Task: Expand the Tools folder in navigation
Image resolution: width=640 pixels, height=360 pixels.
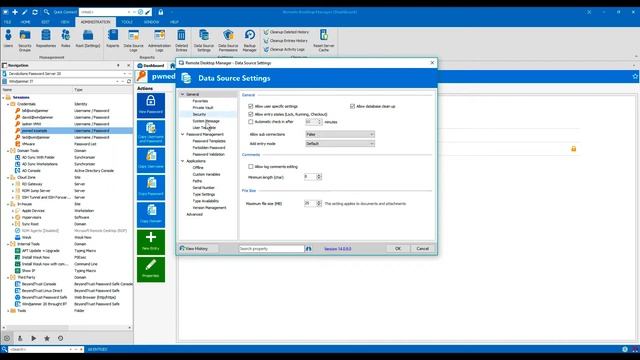Action: (x=8, y=311)
